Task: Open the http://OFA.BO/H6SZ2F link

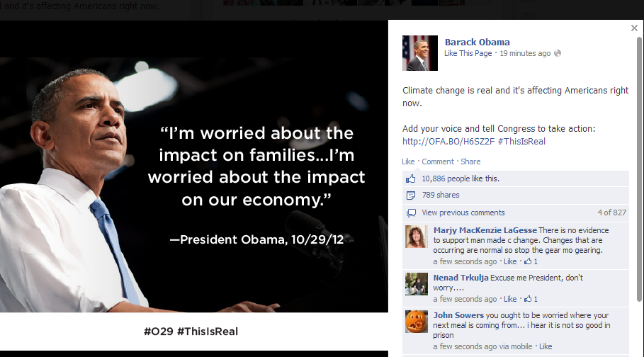Action: pos(448,142)
